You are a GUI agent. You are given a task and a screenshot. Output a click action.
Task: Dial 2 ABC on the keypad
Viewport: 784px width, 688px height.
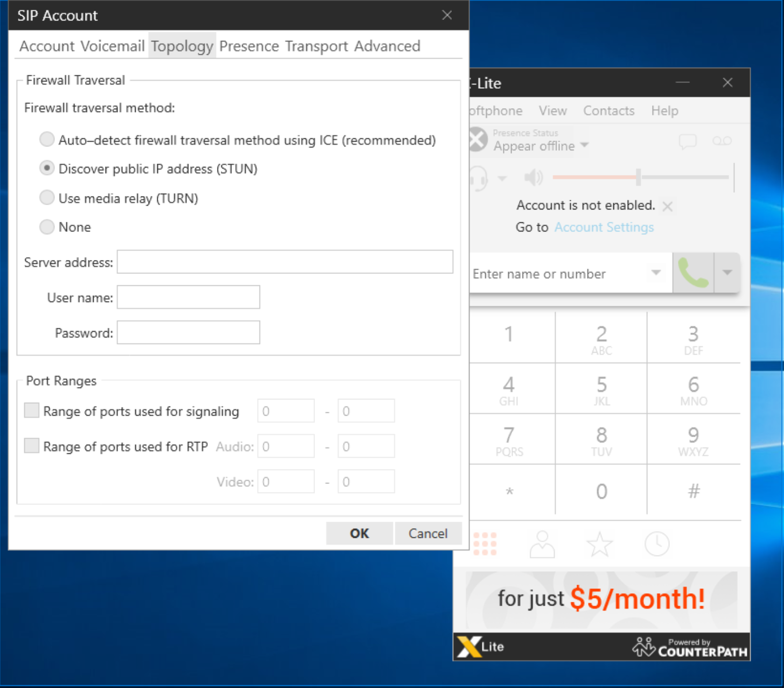click(x=601, y=338)
